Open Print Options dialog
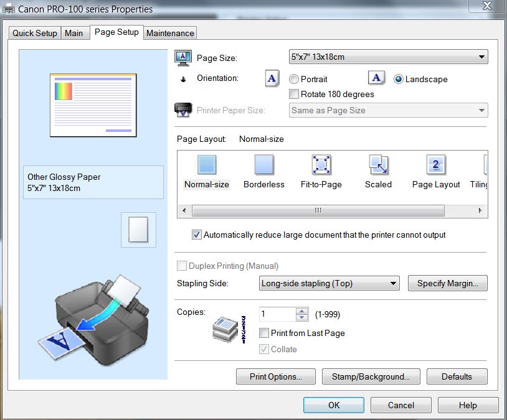This screenshot has height=420, width=507. click(x=276, y=376)
